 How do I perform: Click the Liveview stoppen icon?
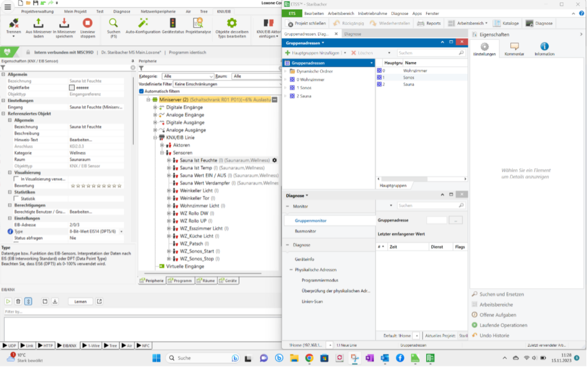(88, 23)
